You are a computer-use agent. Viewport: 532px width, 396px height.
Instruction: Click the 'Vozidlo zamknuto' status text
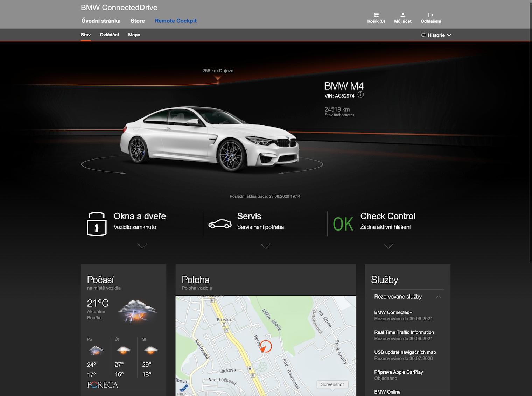[x=135, y=227]
